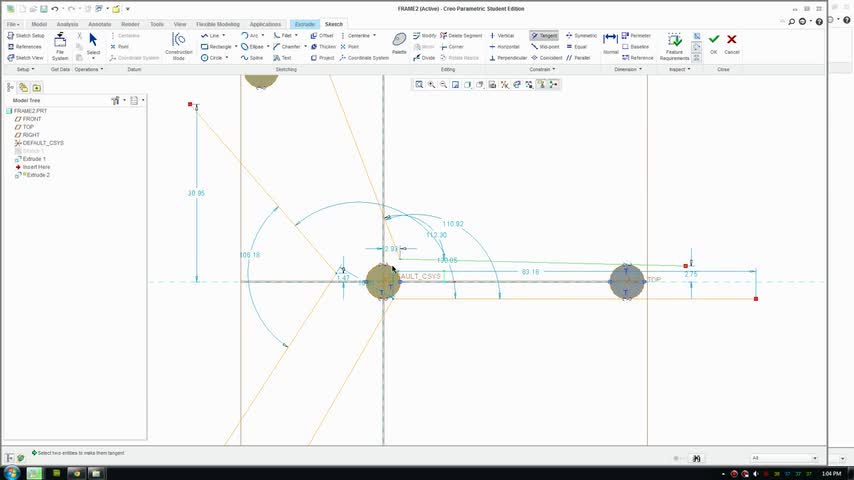Select the Rectangle sketch tool
The height and width of the screenshot is (480, 854).
click(x=216, y=47)
